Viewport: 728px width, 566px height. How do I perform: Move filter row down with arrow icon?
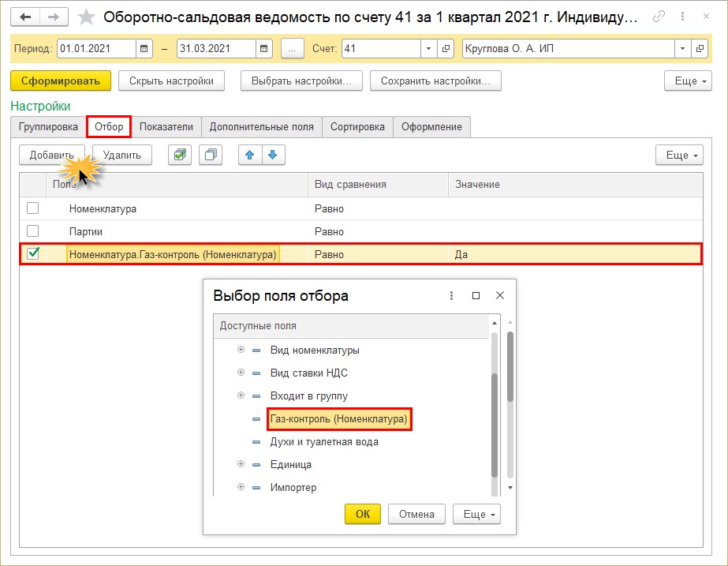(273, 156)
